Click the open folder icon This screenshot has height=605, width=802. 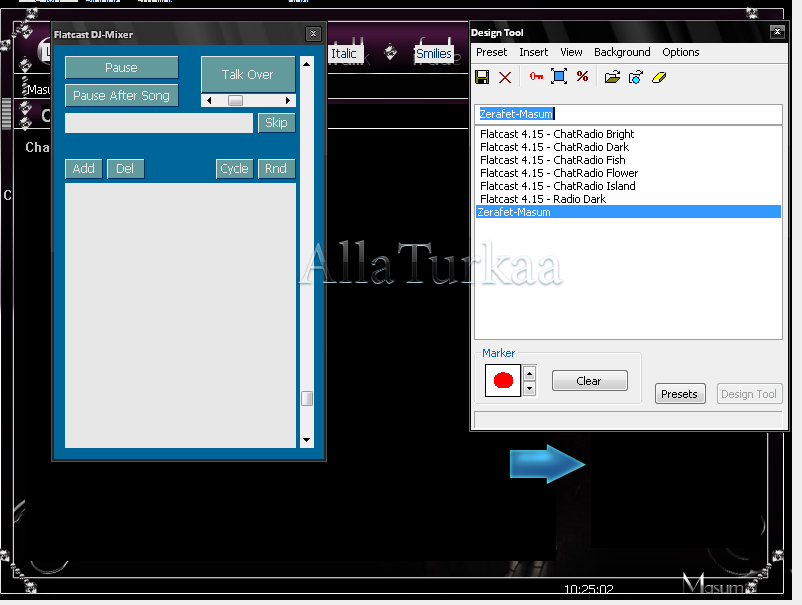(612, 77)
